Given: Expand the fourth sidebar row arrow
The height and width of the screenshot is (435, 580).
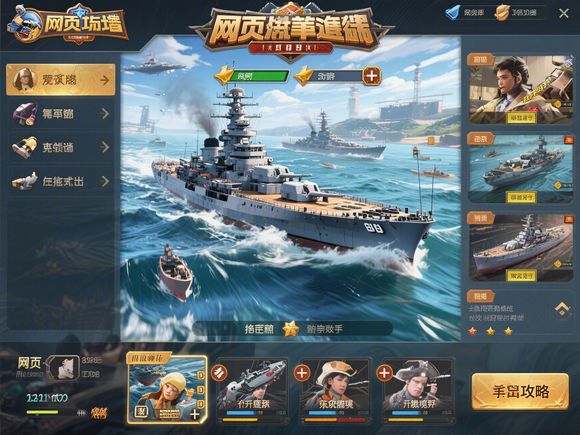Looking at the screenshot, I should (x=105, y=181).
